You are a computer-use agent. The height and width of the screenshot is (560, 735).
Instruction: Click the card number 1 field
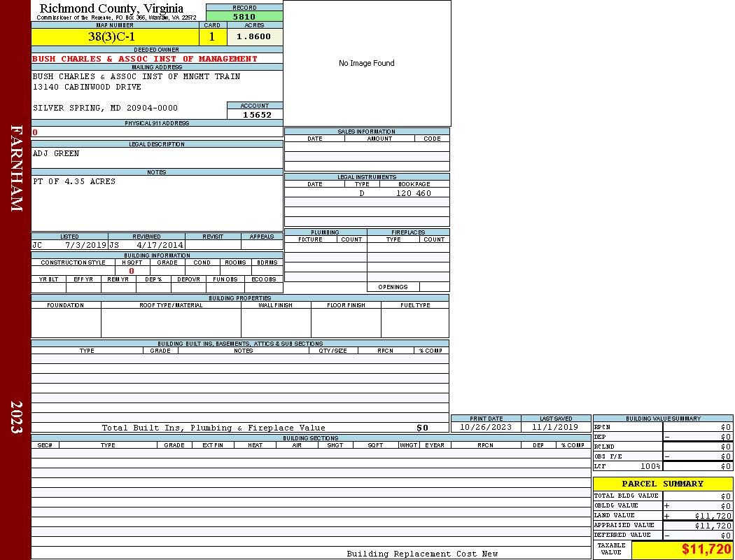click(x=212, y=37)
